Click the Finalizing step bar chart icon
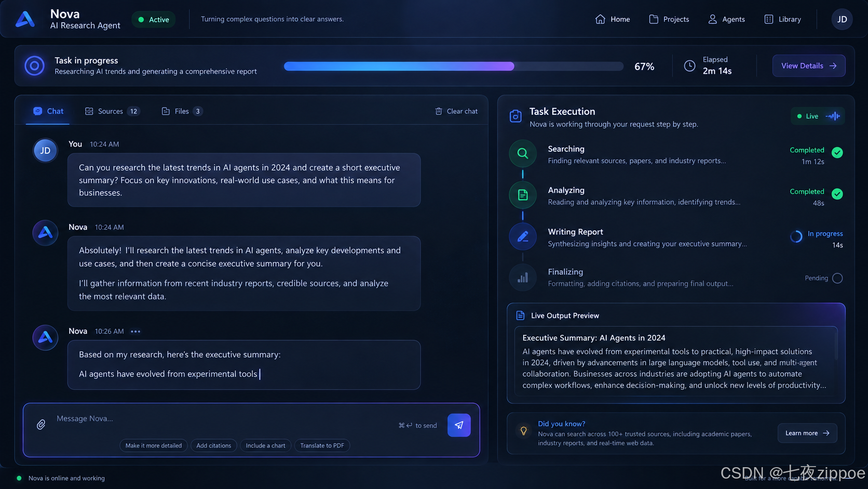The image size is (868, 489). pos(523,277)
